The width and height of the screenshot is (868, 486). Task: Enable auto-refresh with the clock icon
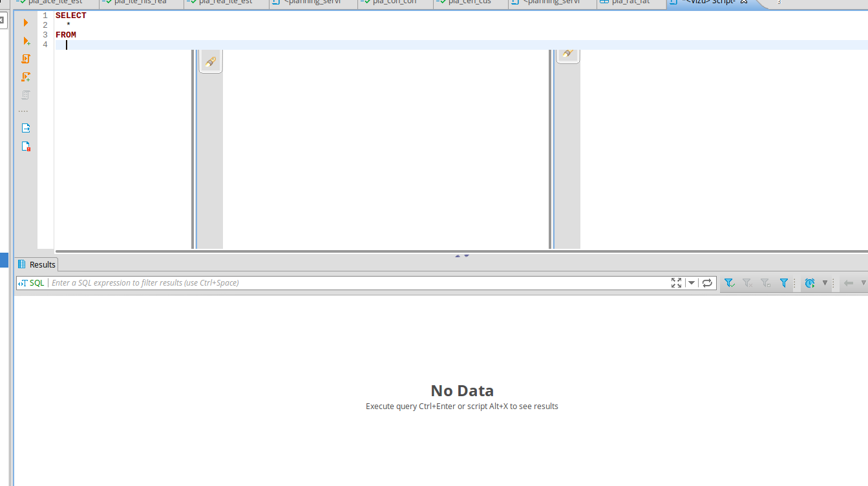(809, 282)
